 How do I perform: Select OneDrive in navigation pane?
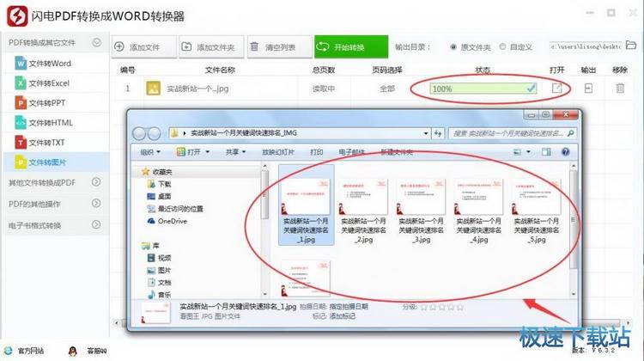[167, 221]
